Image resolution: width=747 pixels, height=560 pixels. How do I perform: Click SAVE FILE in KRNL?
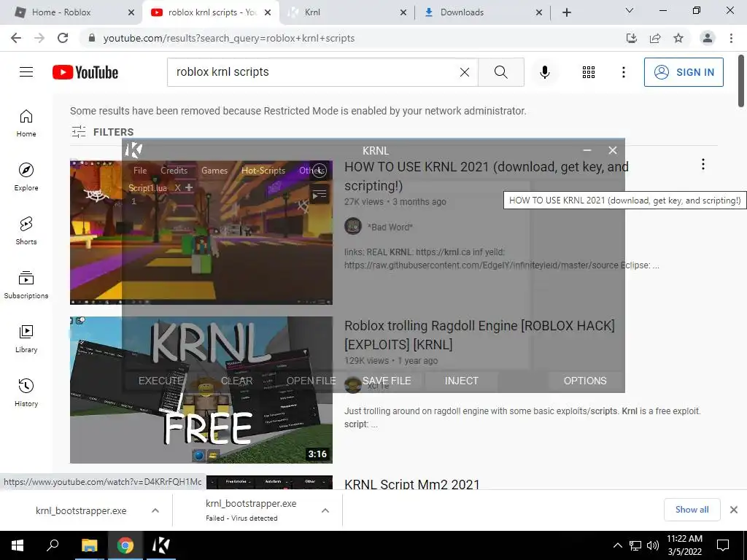(x=387, y=381)
